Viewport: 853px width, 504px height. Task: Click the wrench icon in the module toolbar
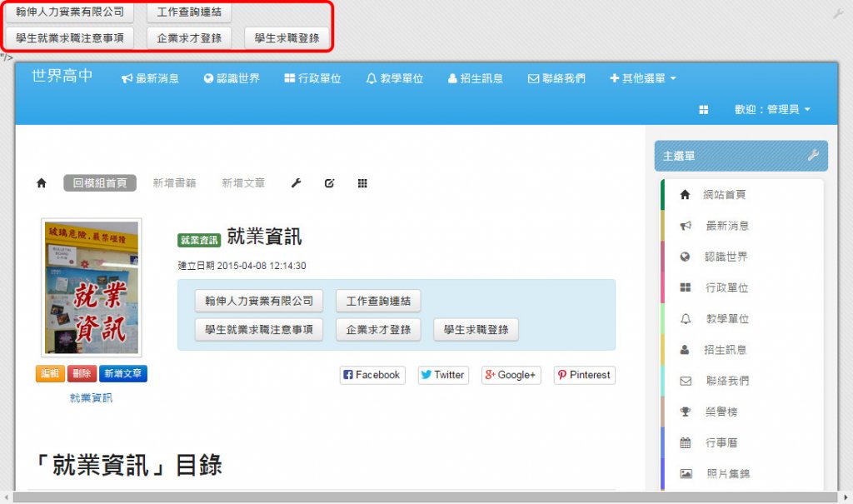(296, 183)
